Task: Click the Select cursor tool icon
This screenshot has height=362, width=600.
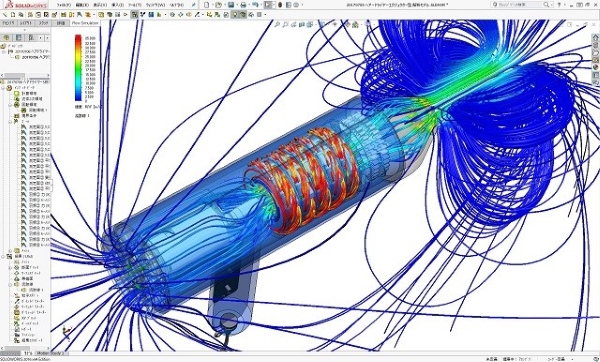Action: pos(267,5)
